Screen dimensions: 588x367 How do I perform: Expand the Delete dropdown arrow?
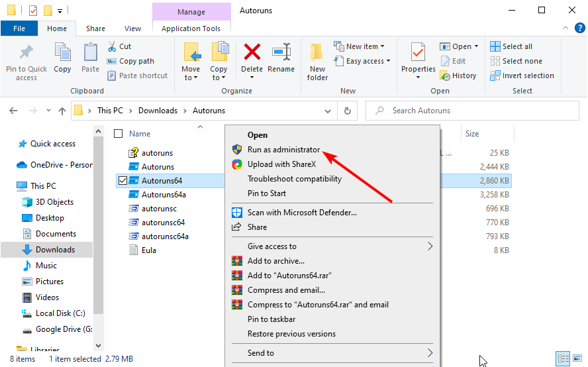(252, 78)
